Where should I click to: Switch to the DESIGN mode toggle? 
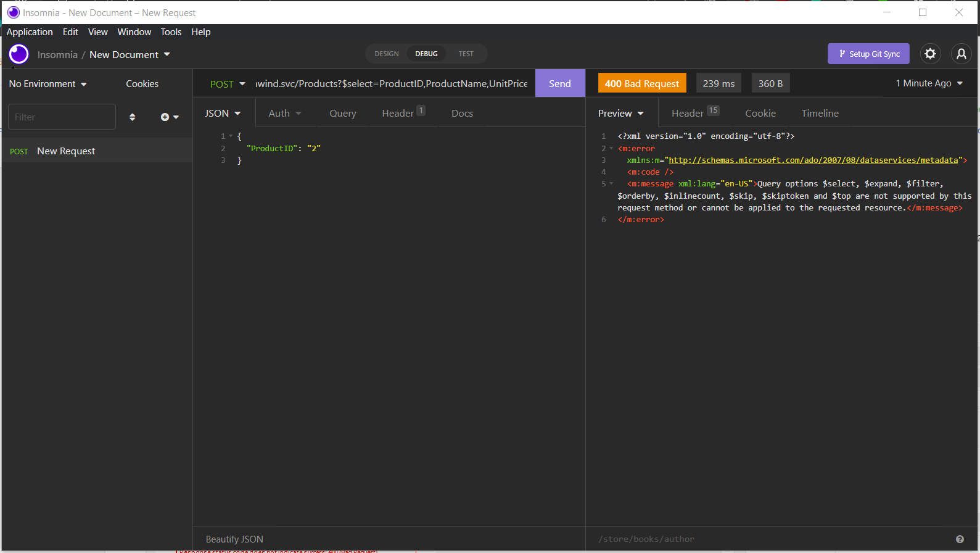(x=387, y=54)
